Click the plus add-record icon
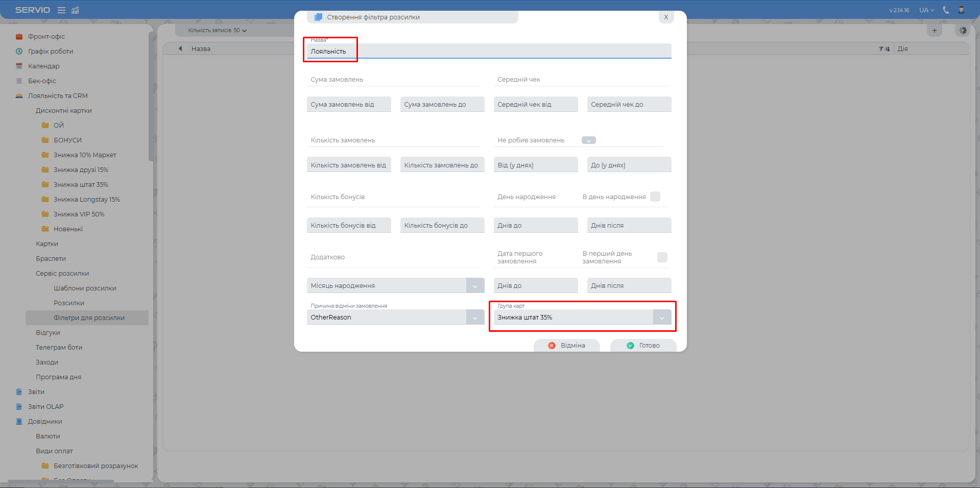The width and height of the screenshot is (980, 488). [x=935, y=31]
